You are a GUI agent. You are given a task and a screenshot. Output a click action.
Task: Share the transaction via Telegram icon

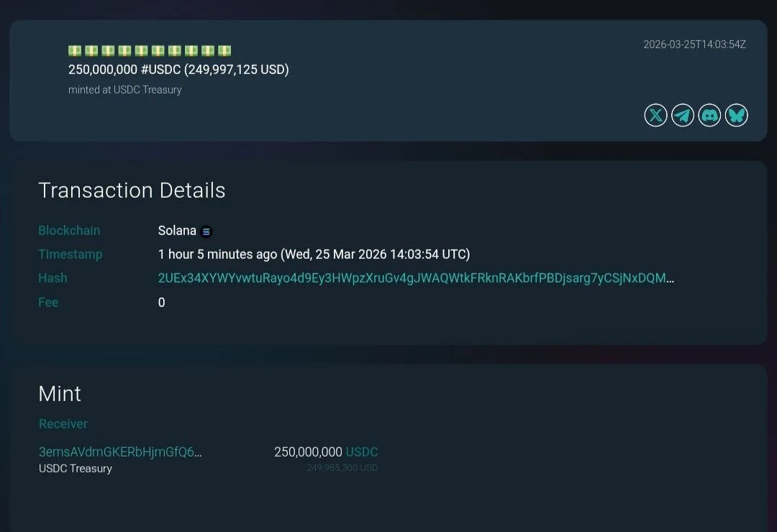pyautogui.click(x=683, y=115)
